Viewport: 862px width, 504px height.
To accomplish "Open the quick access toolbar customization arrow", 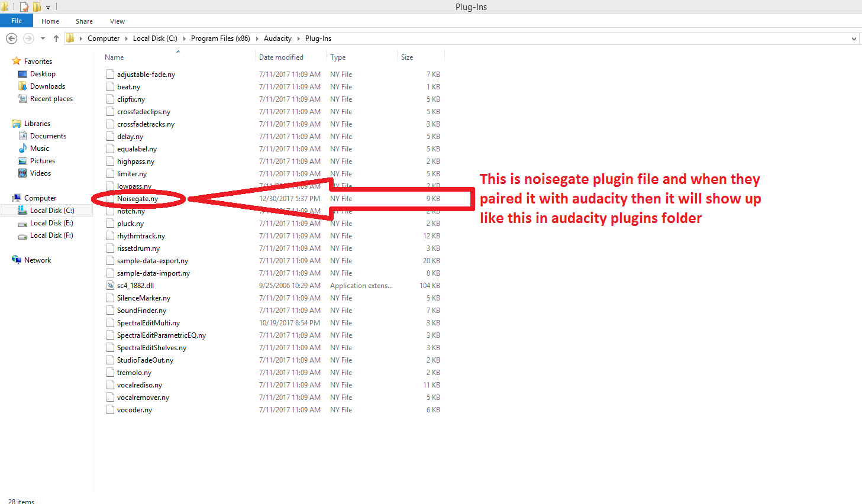I will click(x=49, y=7).
